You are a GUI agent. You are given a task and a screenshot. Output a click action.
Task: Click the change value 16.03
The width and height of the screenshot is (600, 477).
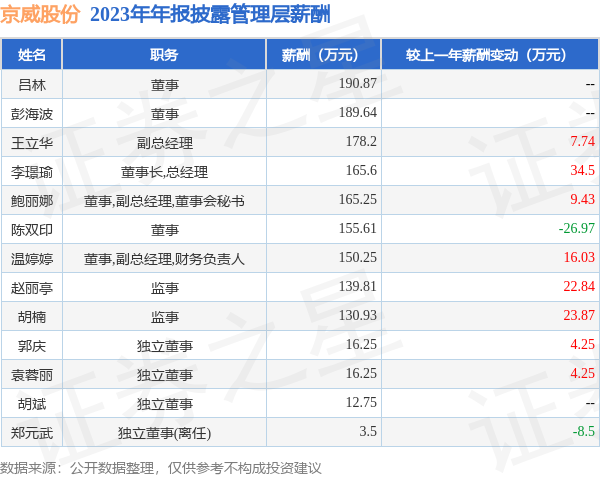coord(579,257)
